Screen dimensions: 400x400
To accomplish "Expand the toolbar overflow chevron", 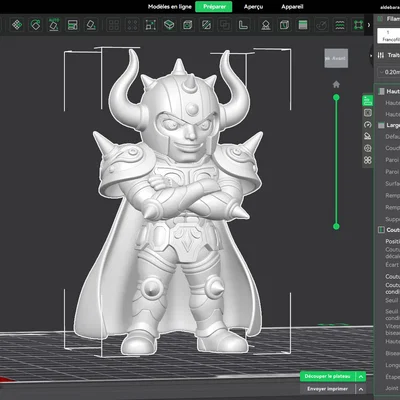I will click(369, 25).
